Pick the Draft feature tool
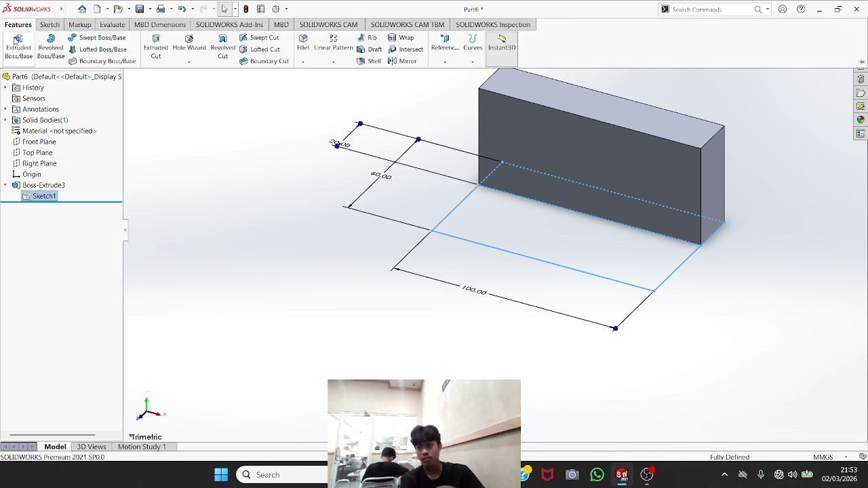The height and width of the screenshot is (488, 868). pos(370,49)
